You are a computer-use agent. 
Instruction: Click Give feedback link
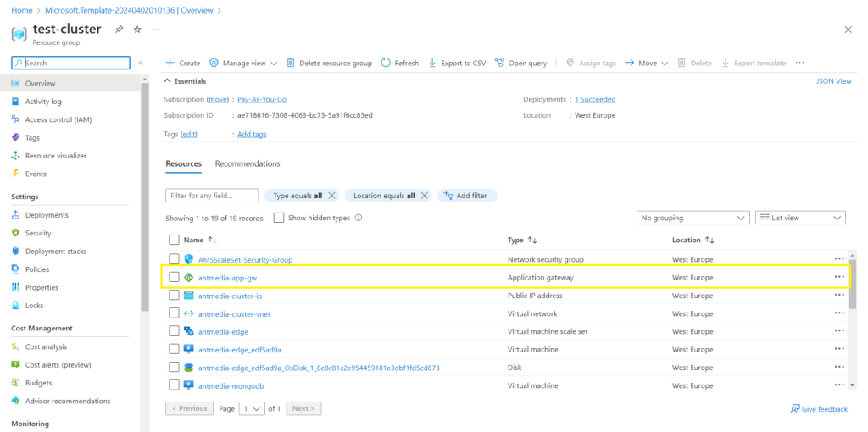(x=819, y=409)
